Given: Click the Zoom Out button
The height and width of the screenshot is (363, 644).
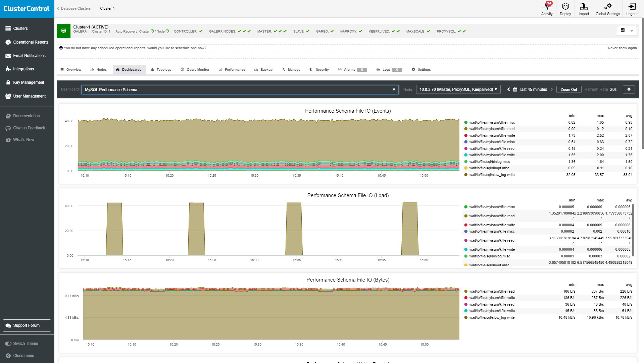Looking at the screenshot, I should [x=569, y=89].
